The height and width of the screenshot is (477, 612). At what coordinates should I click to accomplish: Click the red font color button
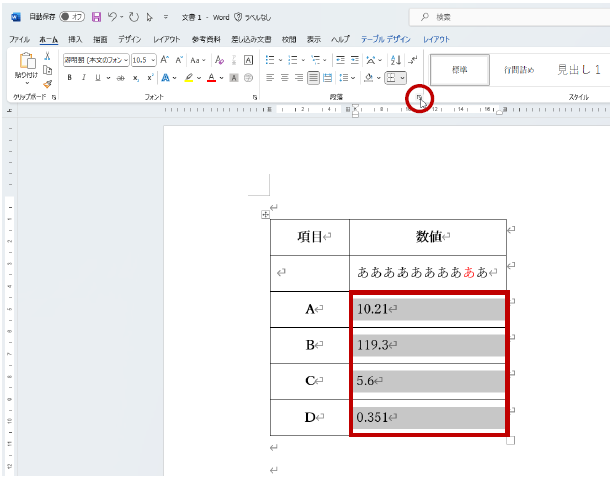pos(212,77)
